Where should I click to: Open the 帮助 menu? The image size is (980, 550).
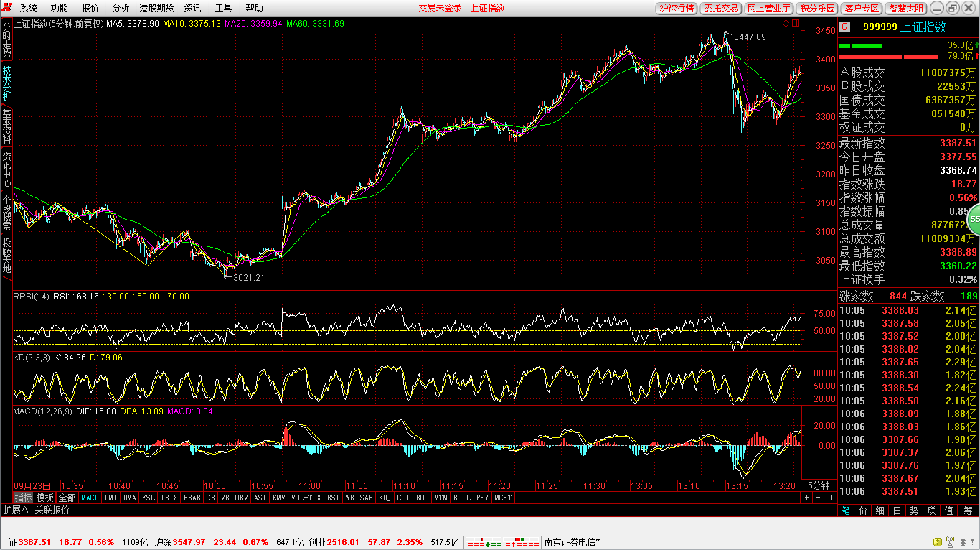(x=254, y=8)
